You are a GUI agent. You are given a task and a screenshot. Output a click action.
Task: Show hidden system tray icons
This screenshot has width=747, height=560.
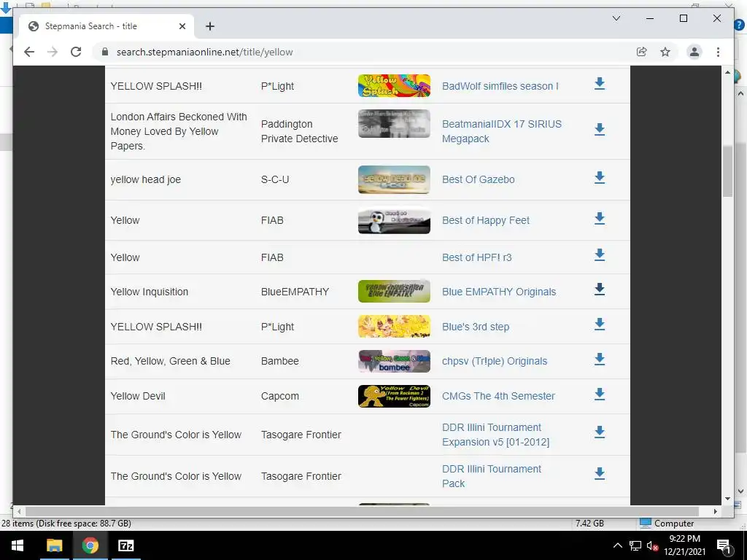(617, 545)
